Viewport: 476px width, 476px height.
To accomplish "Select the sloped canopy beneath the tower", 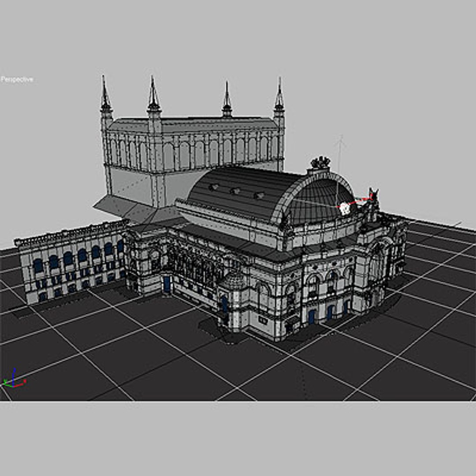I will pos(134,209).
